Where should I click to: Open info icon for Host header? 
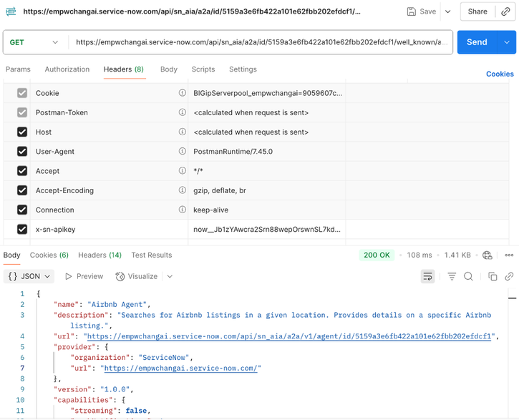coord(182,132)
